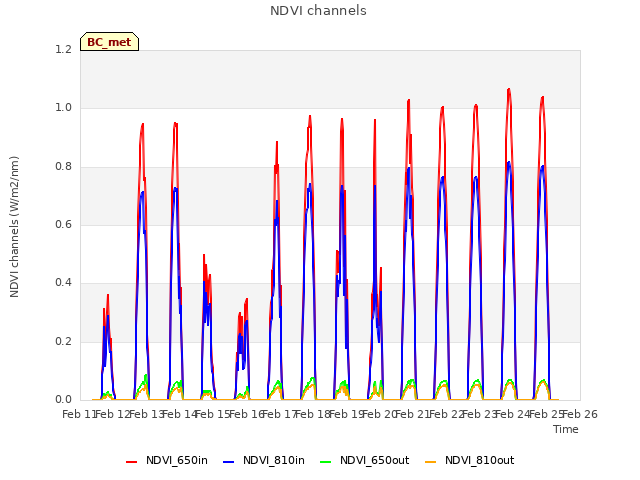The height and width of the screenshot is (480, 640).
Task: Toggle the NDVI_810in legend entry
Action: [x=264, y=461]
